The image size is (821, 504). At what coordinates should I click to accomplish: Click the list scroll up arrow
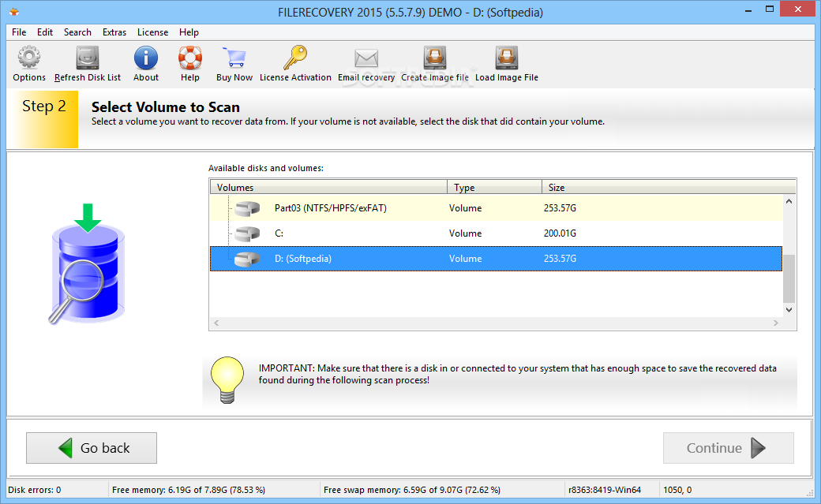[789, 201]
